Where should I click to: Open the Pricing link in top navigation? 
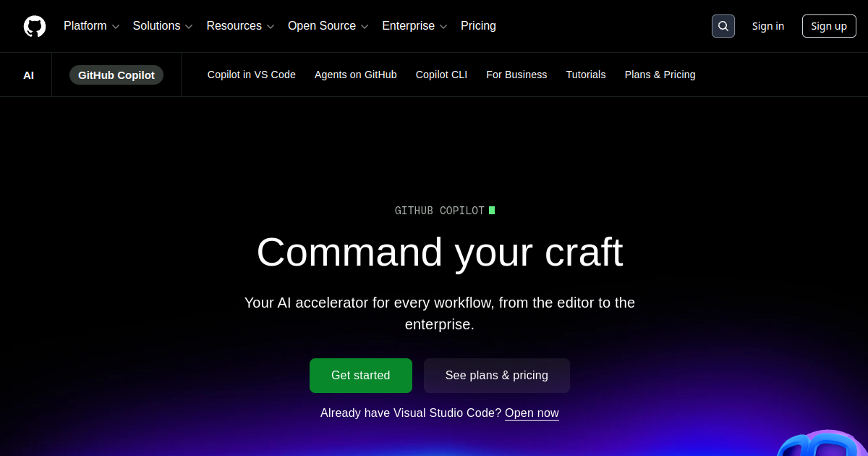point(478,26)
